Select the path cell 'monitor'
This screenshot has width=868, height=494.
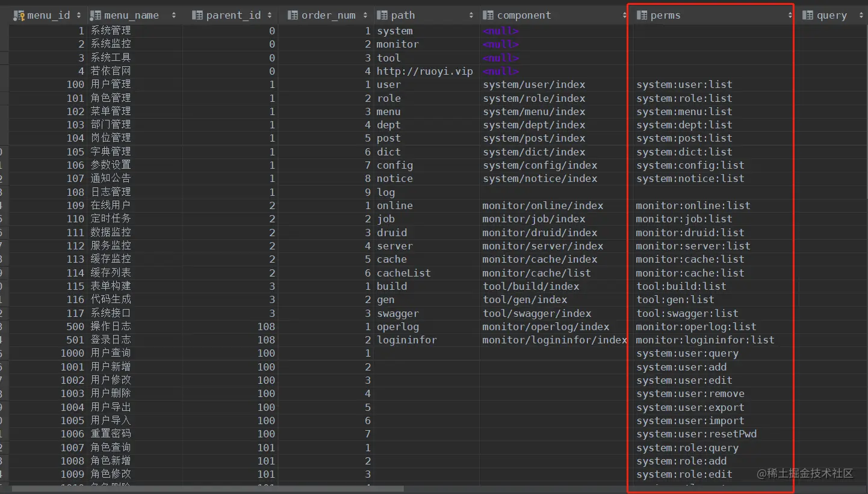tap(398, 44)
